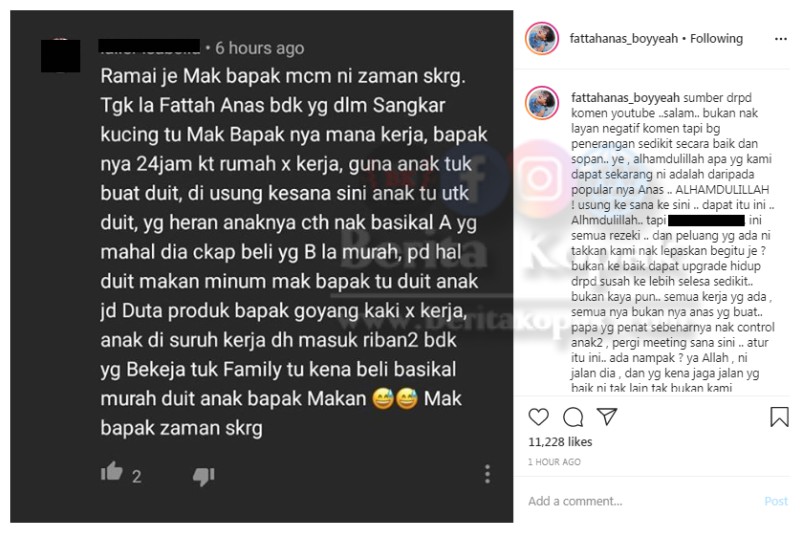Save post with bookmark icon

[x=779, y=417]
